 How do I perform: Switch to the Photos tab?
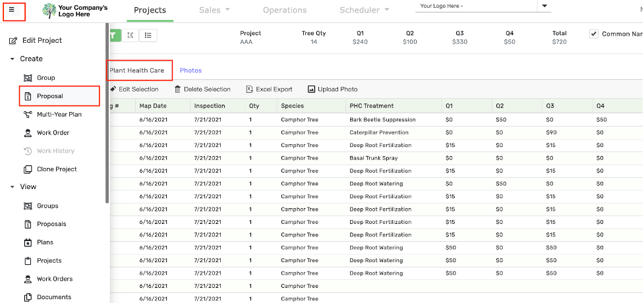190,70
